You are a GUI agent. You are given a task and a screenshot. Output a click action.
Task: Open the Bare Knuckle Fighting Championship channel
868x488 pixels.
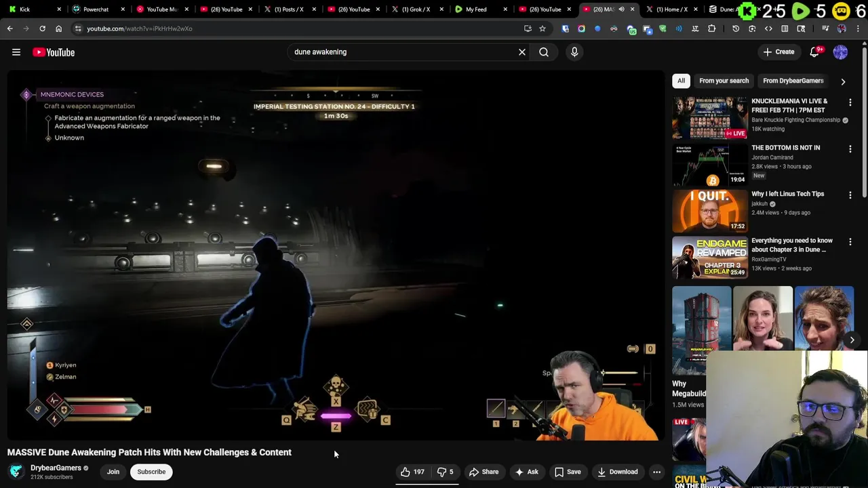[x=795, y=120]
